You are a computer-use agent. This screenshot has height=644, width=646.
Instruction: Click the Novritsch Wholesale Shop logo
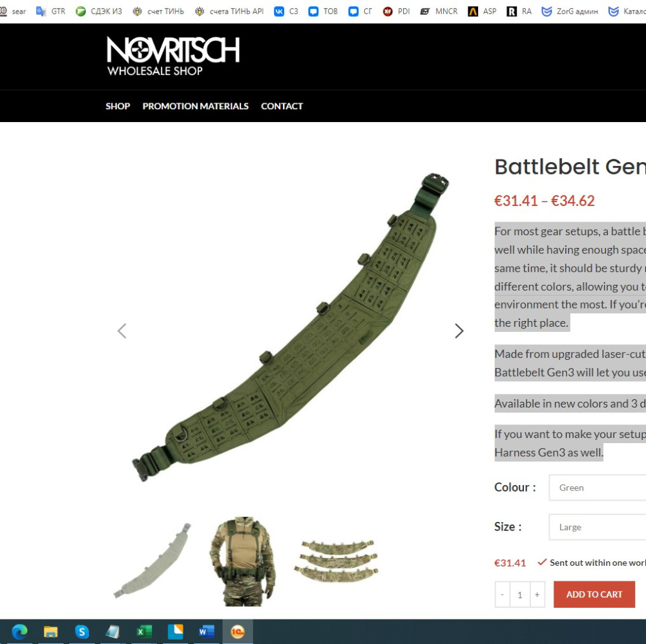coord(173,56)
